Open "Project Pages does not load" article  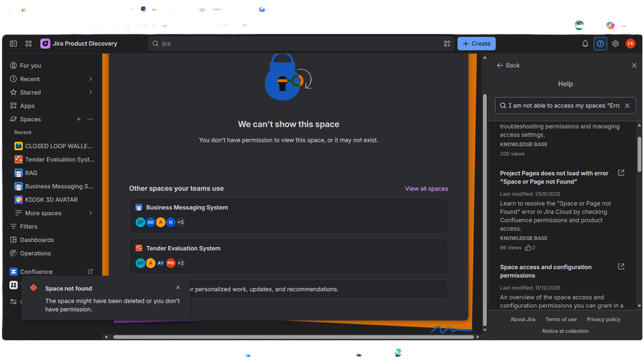click(x=554, y=177)
